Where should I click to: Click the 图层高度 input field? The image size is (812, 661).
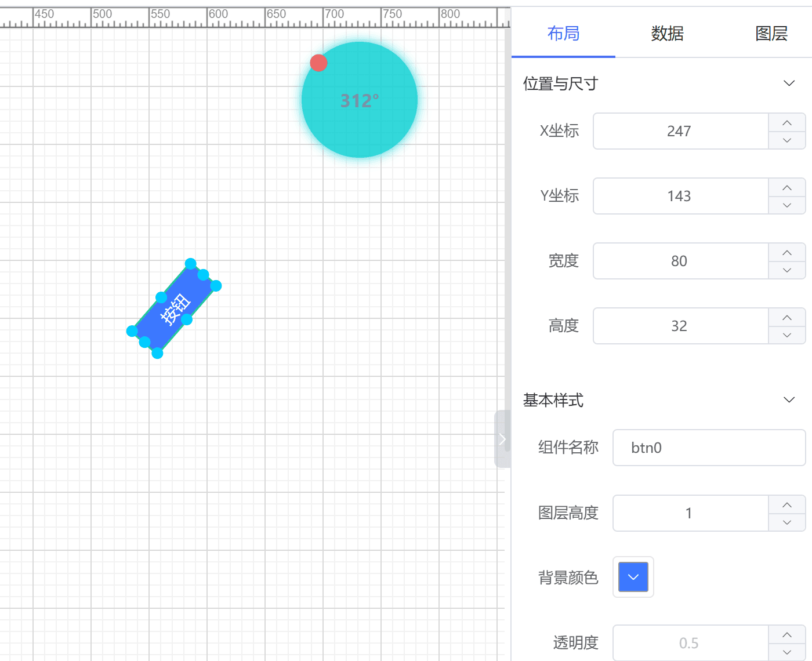(x=690, y=513)
